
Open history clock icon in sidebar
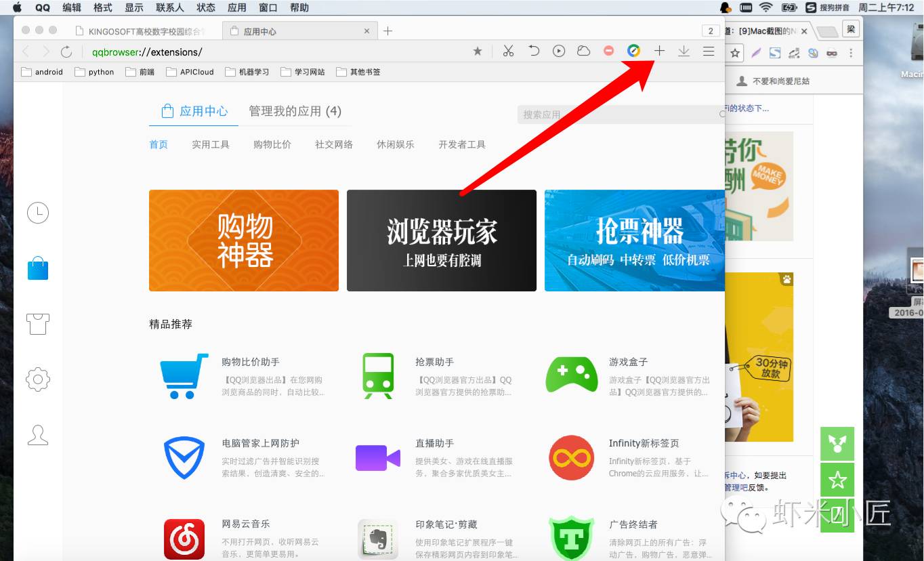(38, 213)
